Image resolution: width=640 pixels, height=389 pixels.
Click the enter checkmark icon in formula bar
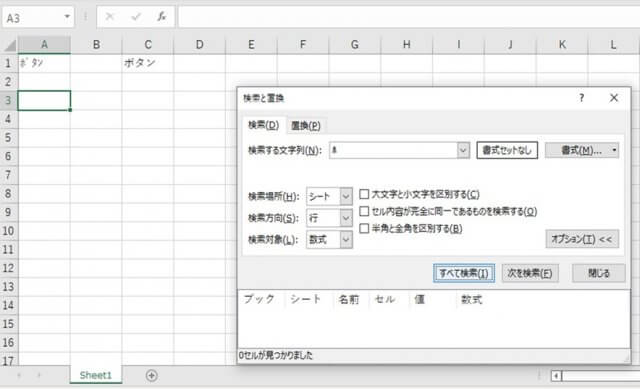click(136, 17)
